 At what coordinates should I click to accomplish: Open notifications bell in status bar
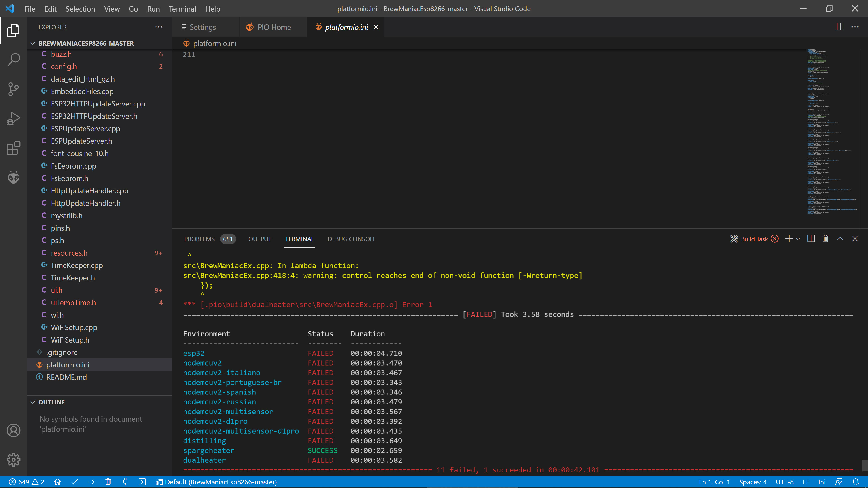coord(856,482)
